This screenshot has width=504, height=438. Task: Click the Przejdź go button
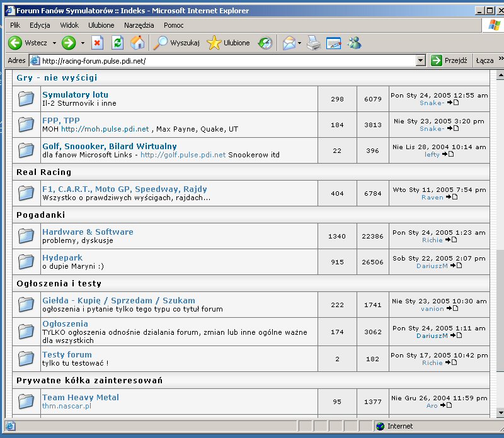coord(449,60)
